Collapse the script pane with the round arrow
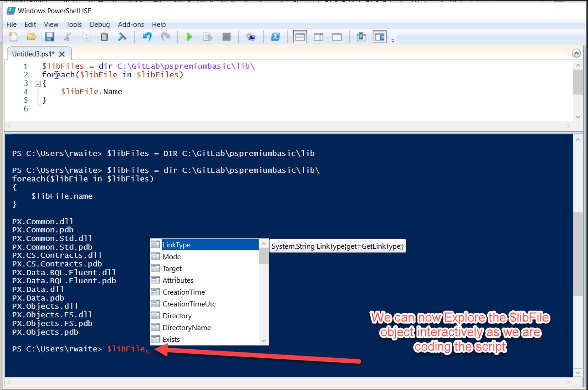Screen dimensions: 588x390 coord(576,53)
